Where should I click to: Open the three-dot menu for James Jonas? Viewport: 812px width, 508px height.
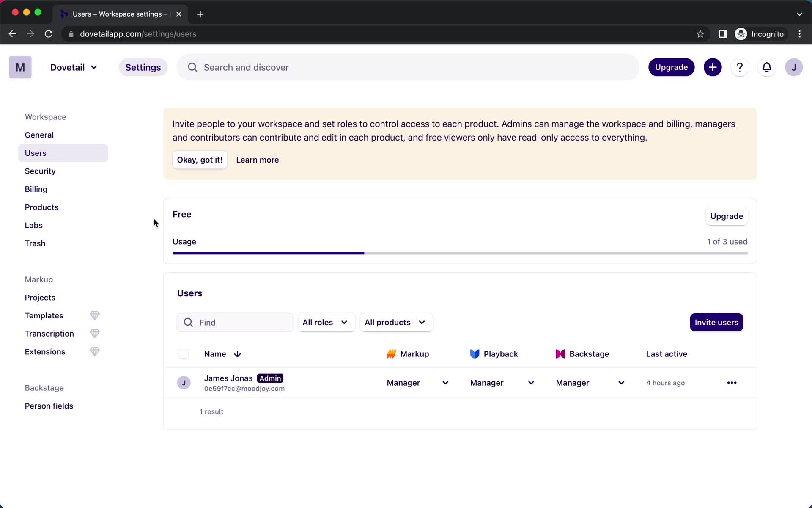coord(732,383)
